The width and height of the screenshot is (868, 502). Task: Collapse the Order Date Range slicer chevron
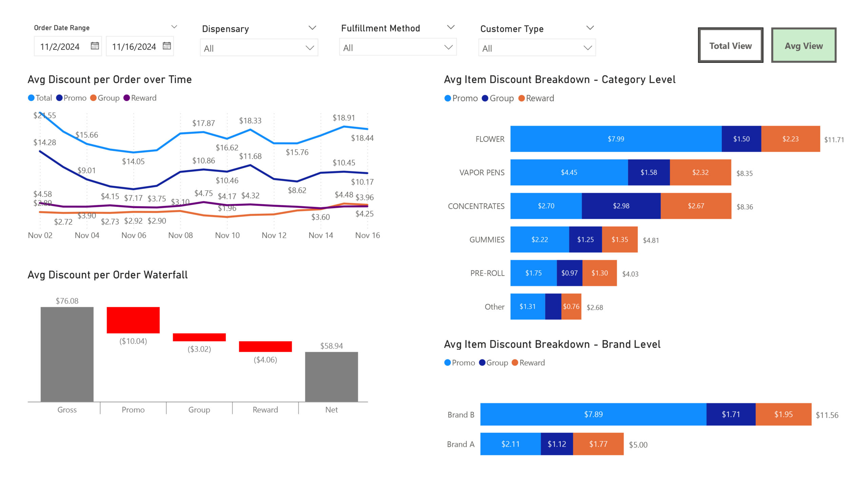tap(174, 27)
